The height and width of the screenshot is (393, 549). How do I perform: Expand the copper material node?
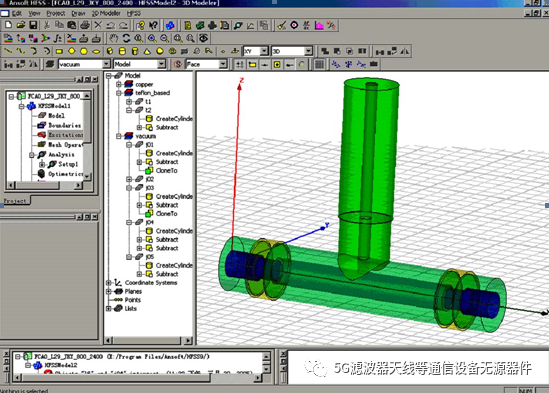click(x=119, y=84)
